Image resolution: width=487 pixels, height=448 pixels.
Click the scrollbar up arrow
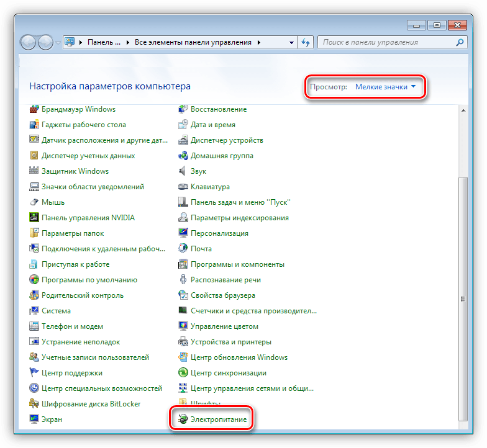pos(463,110)
